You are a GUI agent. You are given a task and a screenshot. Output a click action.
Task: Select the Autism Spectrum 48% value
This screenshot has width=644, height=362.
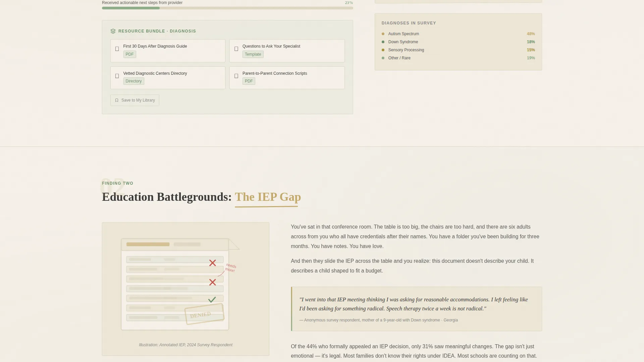pos(531,34)
